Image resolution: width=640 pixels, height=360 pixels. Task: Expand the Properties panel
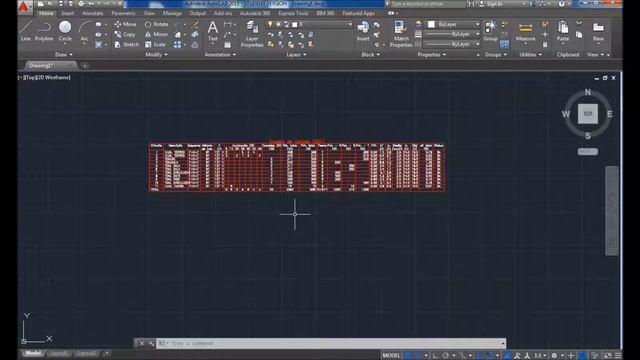pos(431,54)
